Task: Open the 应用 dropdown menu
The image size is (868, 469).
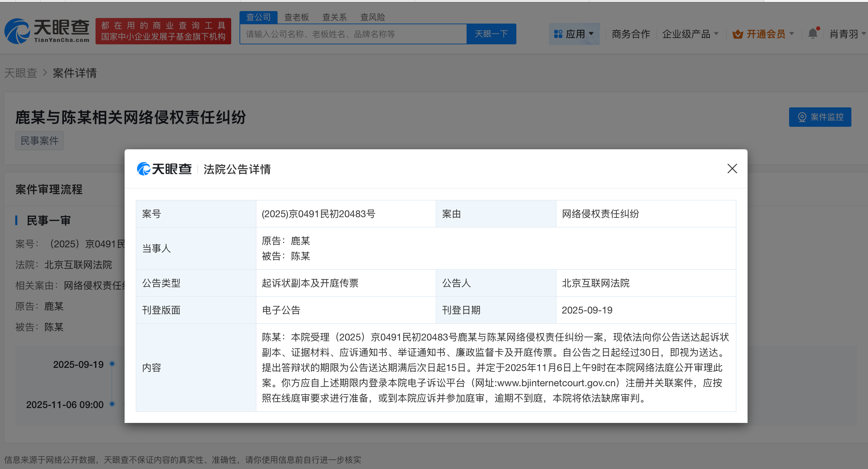Action: 576,34
